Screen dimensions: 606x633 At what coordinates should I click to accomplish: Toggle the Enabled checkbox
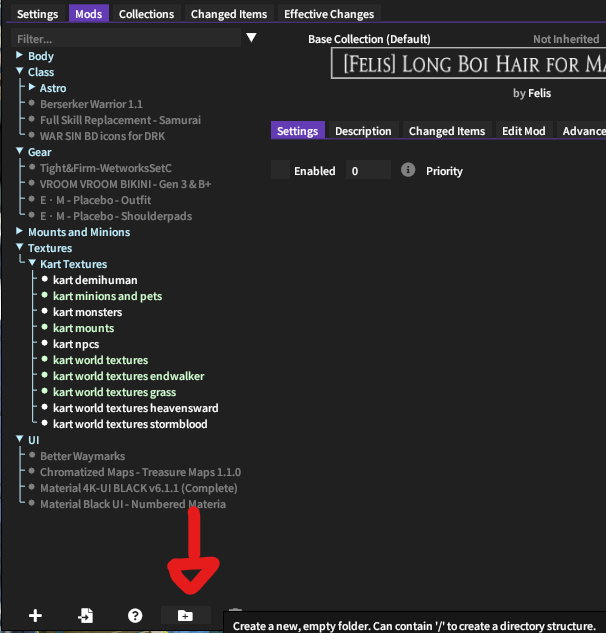(x=280, y=171)
